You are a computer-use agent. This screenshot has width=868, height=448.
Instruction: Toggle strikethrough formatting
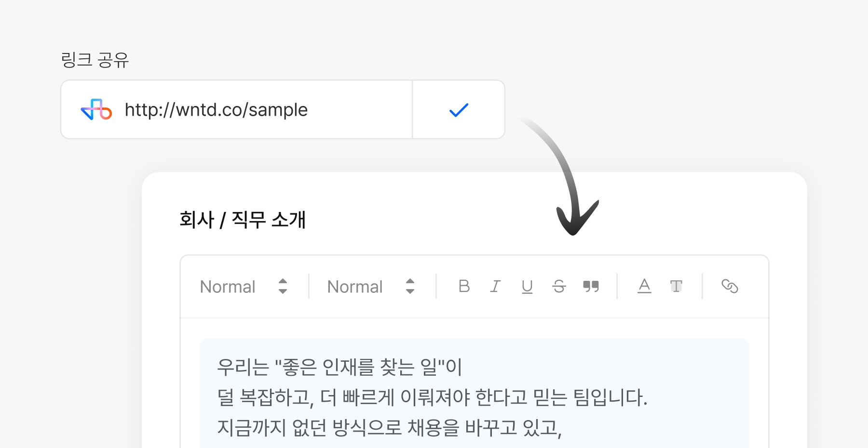pyautogui.click(x=559, y=287)
